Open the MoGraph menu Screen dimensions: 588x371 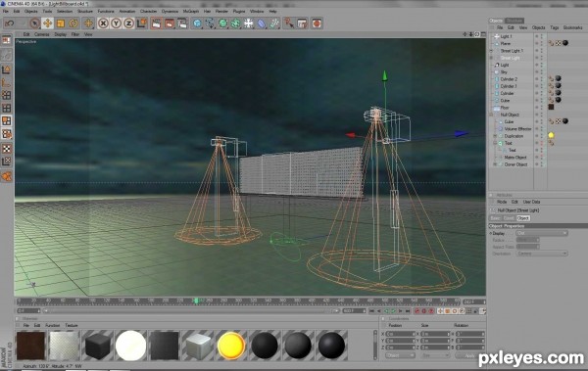(x=190, y=11)
